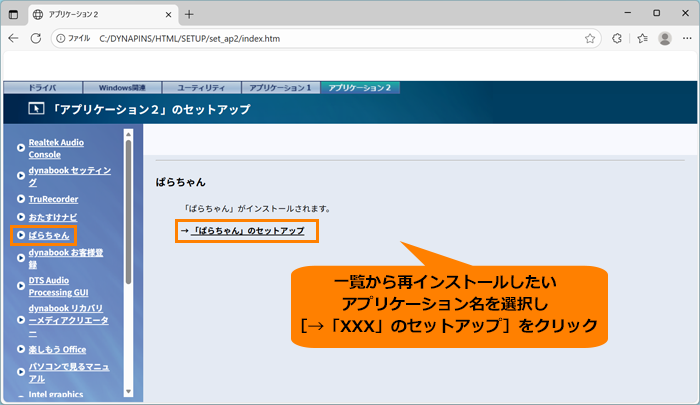
Task: Add page to favorites star icon
Action: pyautogui.click(x=590, y=38)
